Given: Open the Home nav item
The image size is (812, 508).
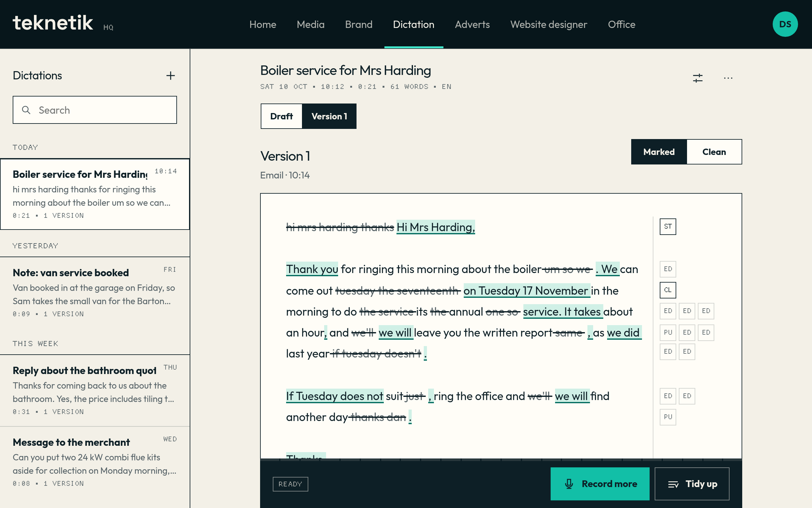Looking at the screenshot, I should point(263,24).
